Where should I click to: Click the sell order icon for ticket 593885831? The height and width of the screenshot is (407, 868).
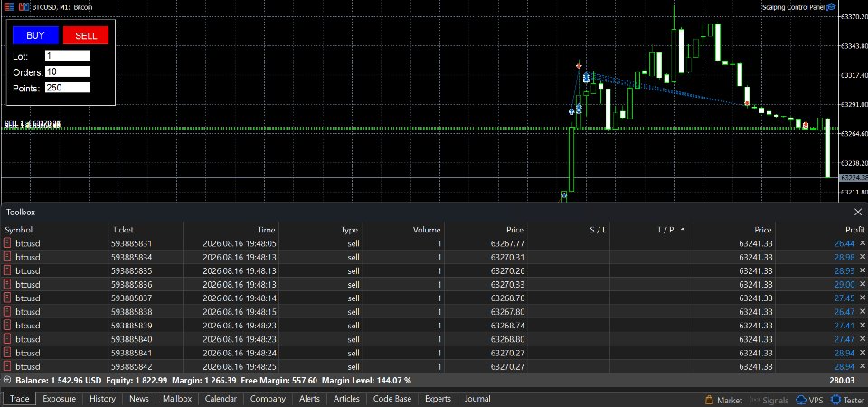(x=7, y=243)
